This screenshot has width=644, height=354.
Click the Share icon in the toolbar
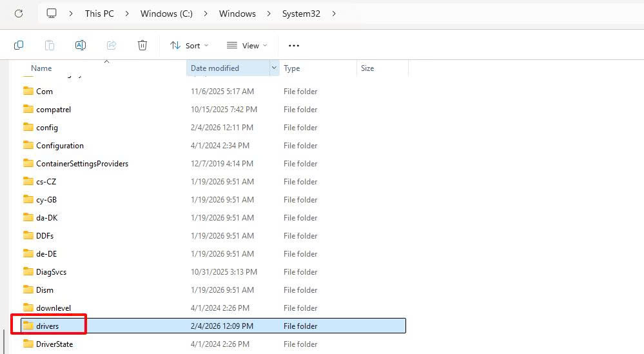112,45
